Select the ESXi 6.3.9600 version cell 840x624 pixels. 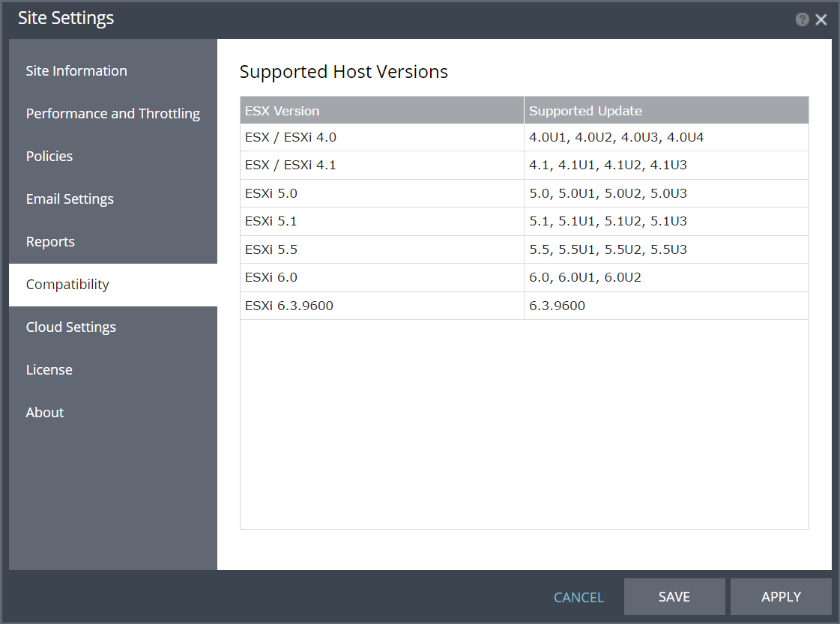click(x=382, y=306)
